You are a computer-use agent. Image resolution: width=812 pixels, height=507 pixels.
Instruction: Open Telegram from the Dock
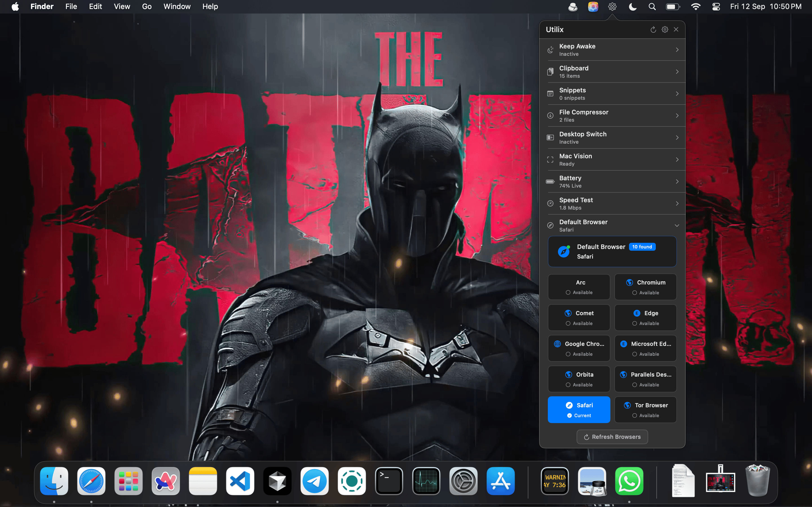click(314, 481)
